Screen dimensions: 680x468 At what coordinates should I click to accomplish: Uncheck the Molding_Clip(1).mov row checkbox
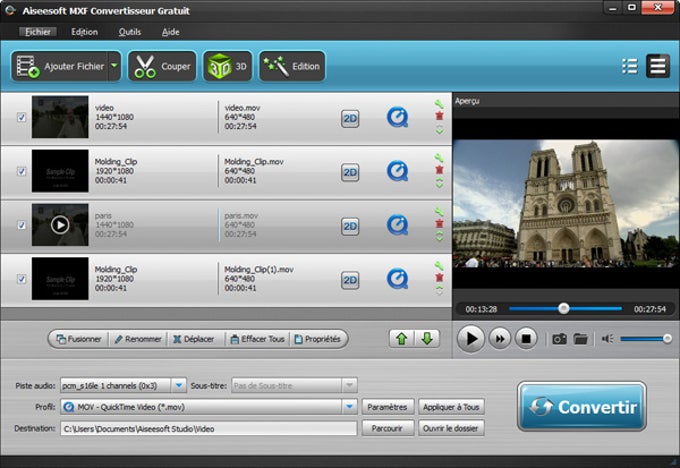coord(21,279)
